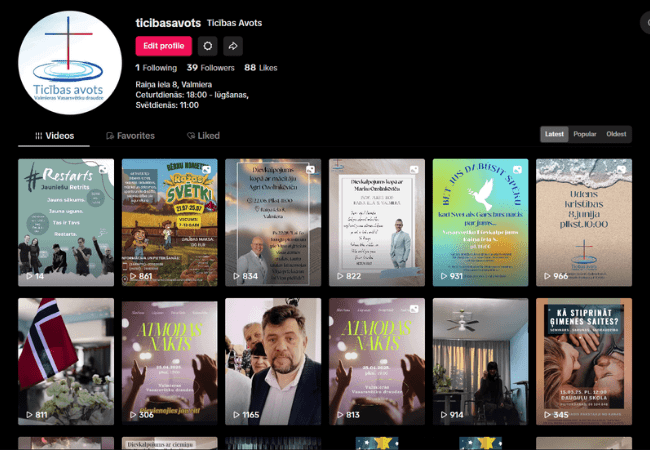Open the video with 861 views
Screen dimensions: 650x450
[x=169, y=222]
